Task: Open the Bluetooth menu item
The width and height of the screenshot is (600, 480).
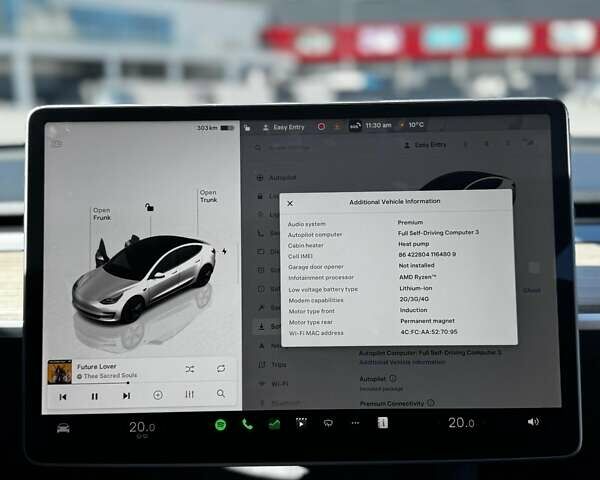Action: tap(280, 403)
